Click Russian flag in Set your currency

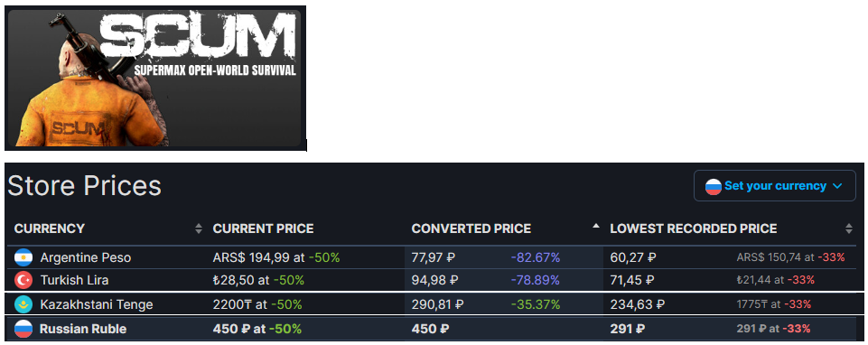(x=713, y=186)
